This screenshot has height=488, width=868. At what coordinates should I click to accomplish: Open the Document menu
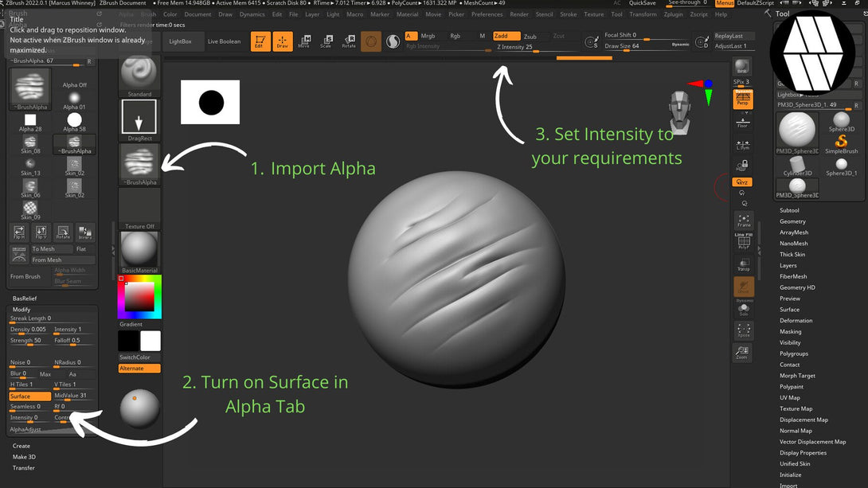197,14
